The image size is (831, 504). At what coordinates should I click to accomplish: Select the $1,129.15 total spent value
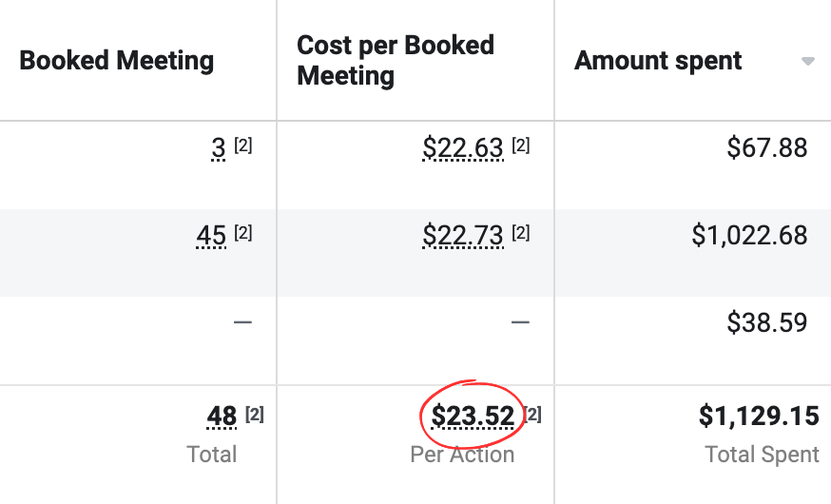(759, 417)
